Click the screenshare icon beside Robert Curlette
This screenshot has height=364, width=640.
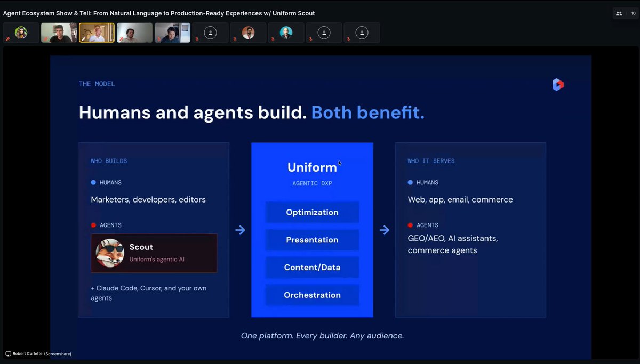8,354
